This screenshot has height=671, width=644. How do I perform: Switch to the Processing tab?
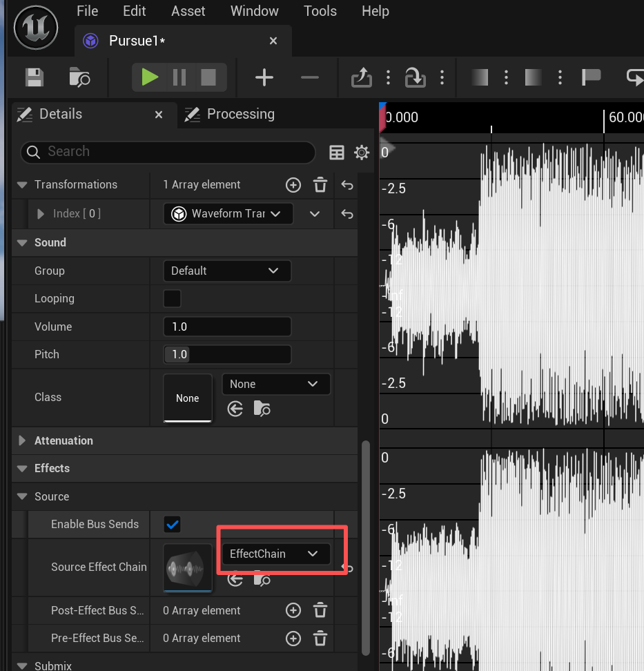(x=239, y=114)
